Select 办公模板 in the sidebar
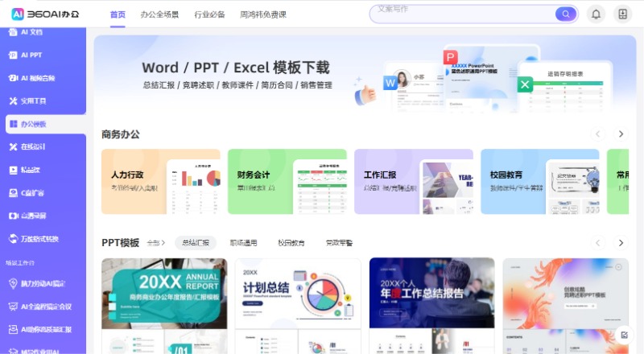The width and height of the screenshot is (644, 354). click(x=34, y=124)
